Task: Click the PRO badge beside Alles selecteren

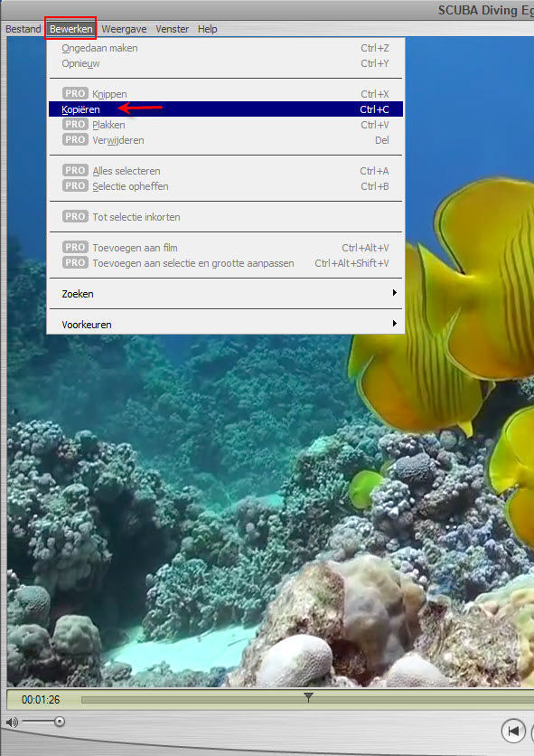Action: pos(75,171)
